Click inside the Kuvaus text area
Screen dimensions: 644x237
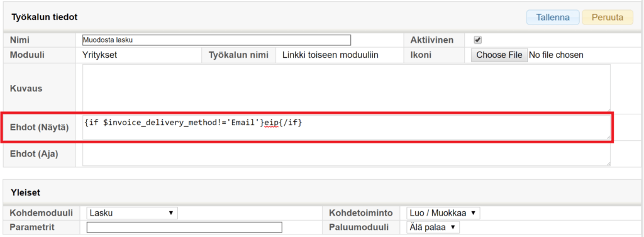347,88
